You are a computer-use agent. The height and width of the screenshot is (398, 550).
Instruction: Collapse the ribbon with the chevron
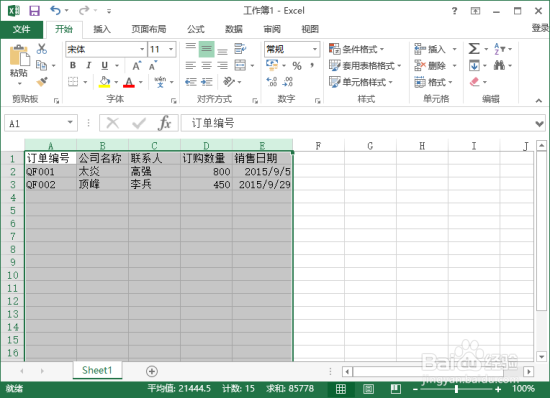pyautogui.click(x=539, y=101)
